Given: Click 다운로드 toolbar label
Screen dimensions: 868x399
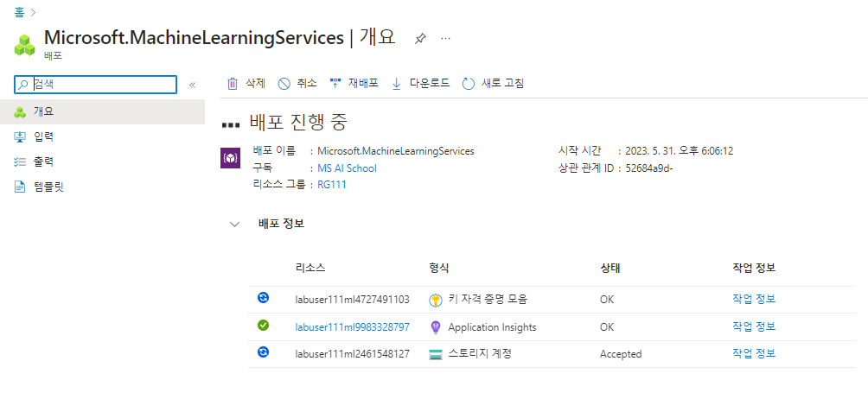Looking at the screenshot, I should (x=430, y=84).
